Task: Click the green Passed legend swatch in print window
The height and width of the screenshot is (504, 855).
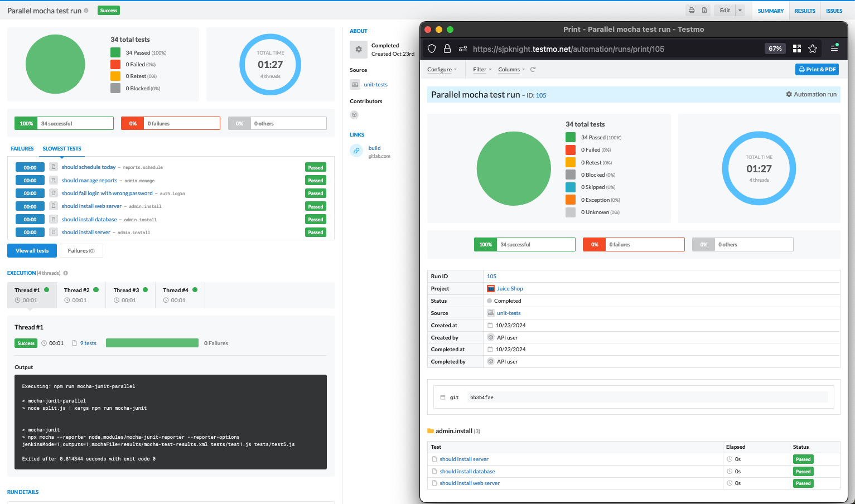Action: point(571,137)
